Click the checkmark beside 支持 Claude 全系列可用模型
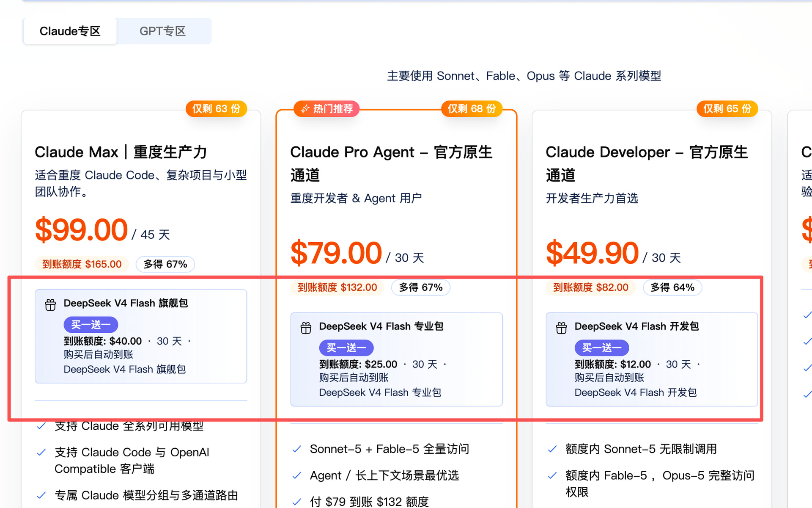 [41, 426]
